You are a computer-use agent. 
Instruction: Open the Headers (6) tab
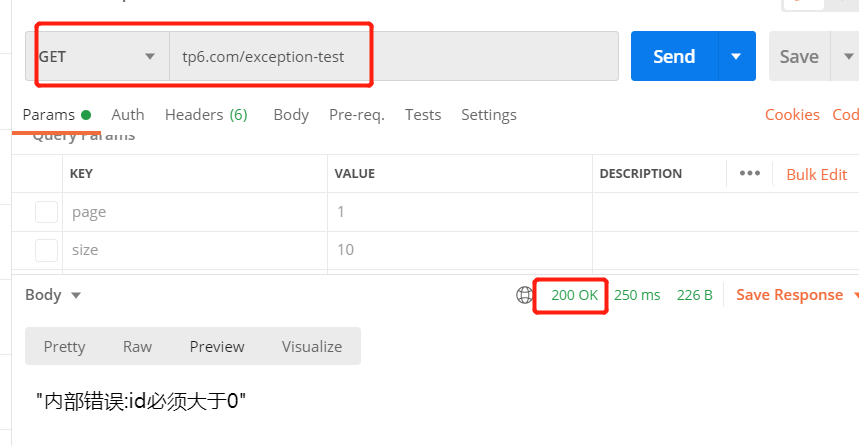coord(206,115)
